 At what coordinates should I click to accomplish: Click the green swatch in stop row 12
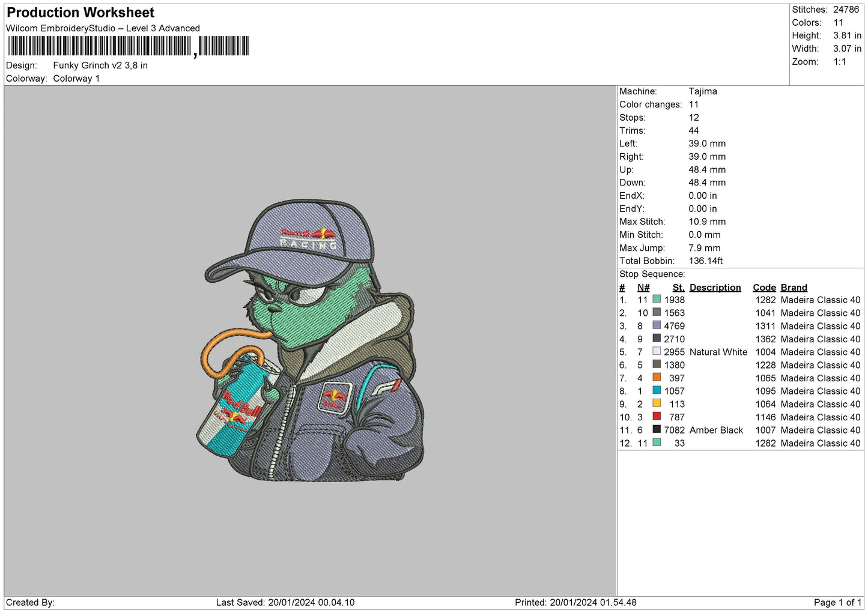point(657,443)
